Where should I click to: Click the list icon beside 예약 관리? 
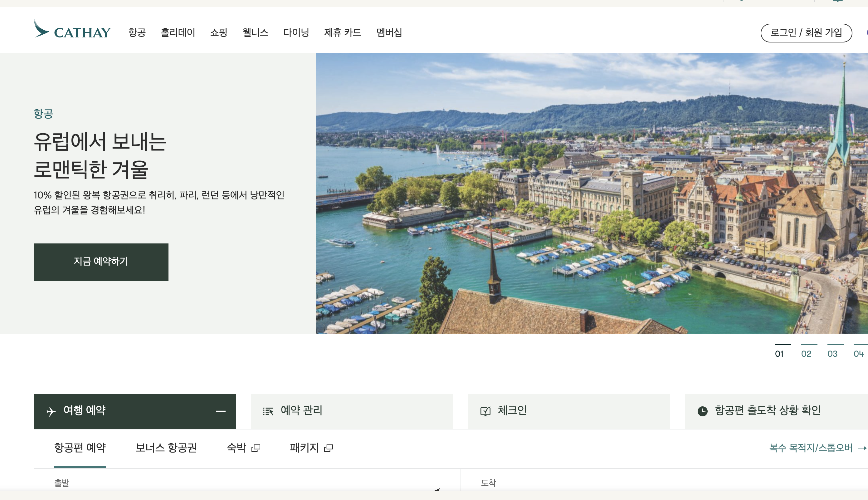tap(268, 411)
